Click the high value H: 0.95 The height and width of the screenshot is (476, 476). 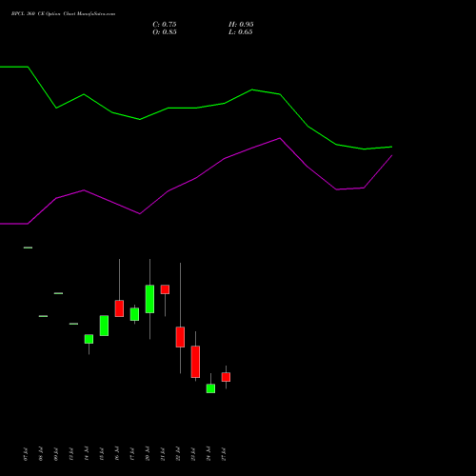tap(241, 25)
